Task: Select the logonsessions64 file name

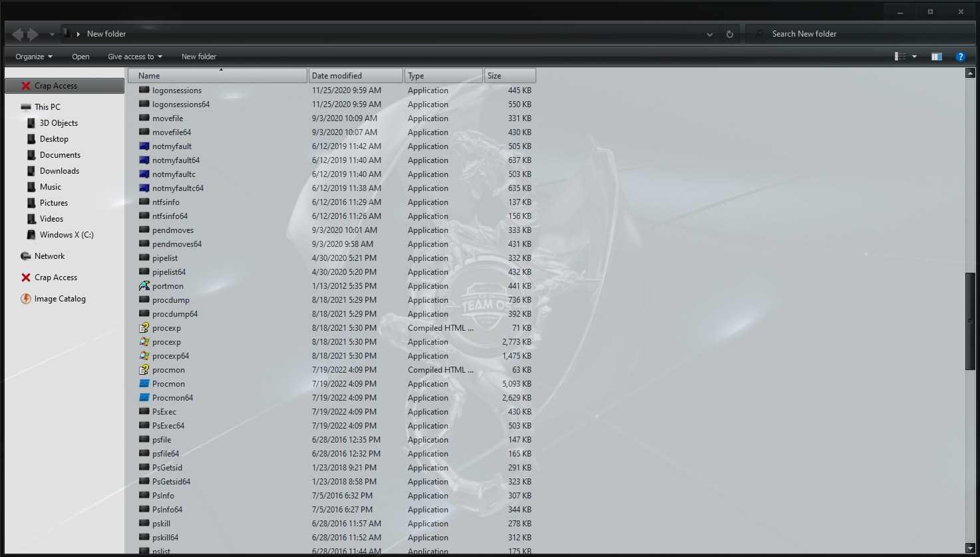Action: [x=181, y=104]
